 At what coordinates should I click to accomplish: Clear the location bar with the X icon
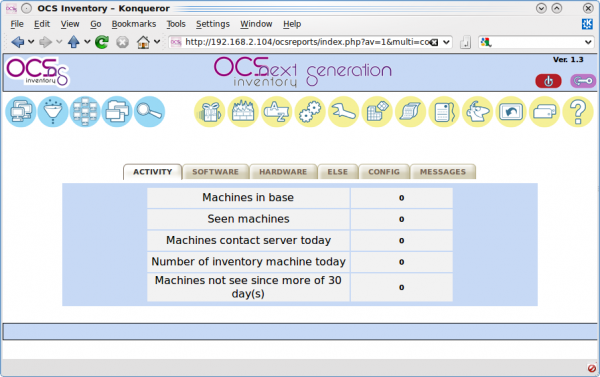(x=434, y=42)
